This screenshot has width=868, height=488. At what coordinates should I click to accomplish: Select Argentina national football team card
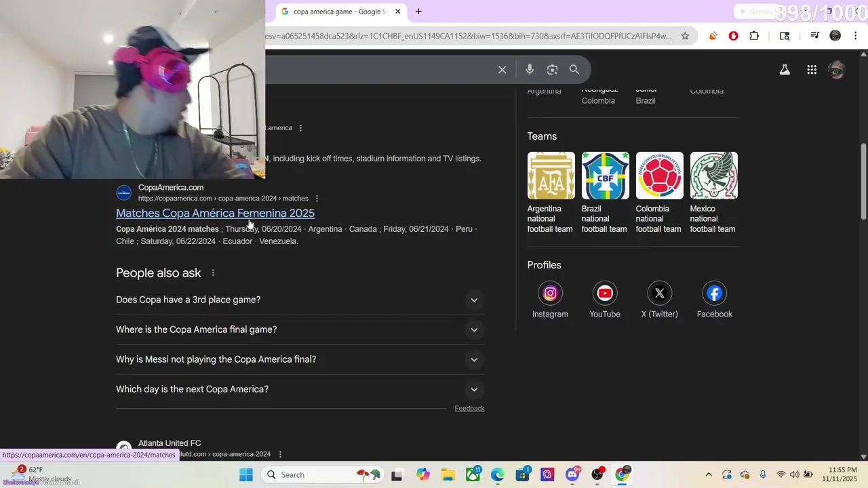coord(551,193)
